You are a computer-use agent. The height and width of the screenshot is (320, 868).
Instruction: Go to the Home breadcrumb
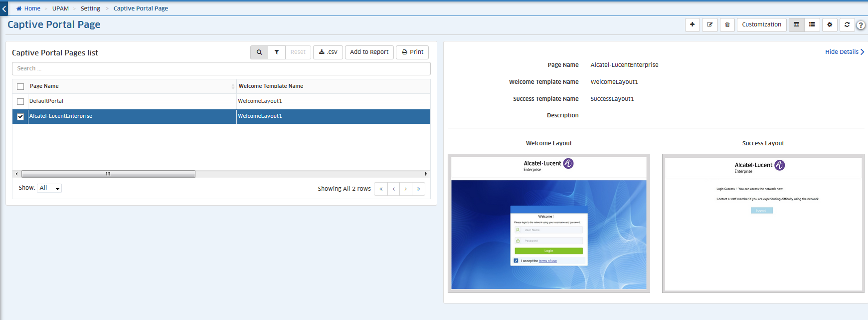point(32,8)
